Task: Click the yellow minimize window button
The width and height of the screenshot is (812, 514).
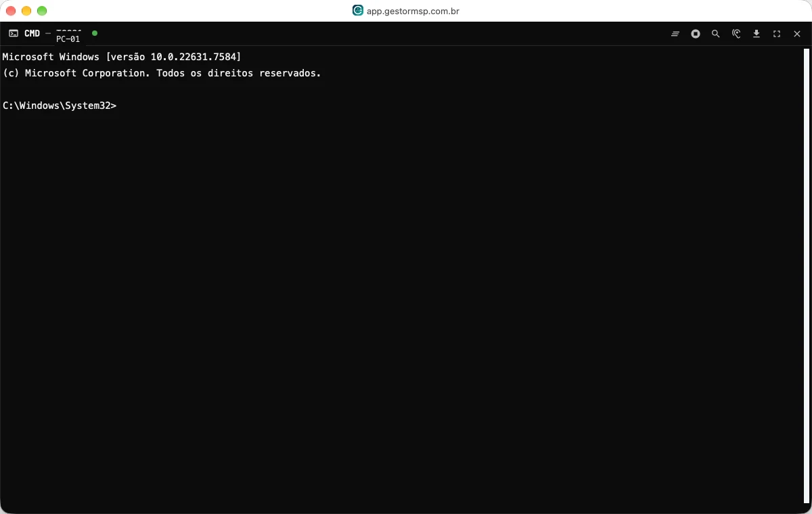Action: coord(26,11)
